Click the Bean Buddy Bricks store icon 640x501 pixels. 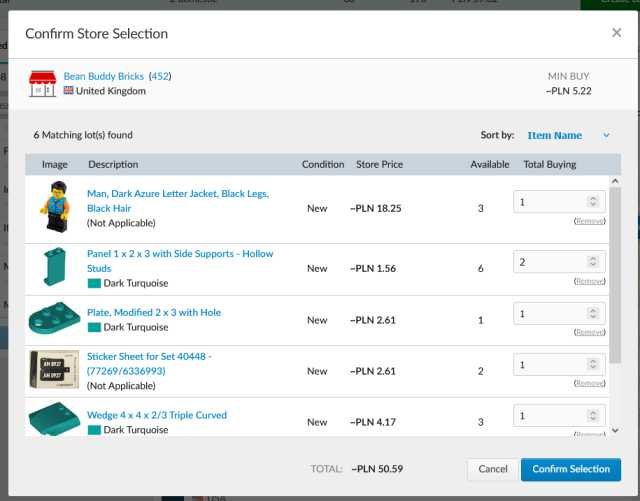point(42,83)
